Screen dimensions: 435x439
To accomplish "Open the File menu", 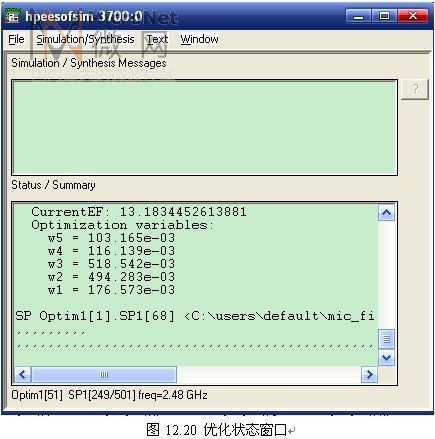I will [x=16, y=39].
